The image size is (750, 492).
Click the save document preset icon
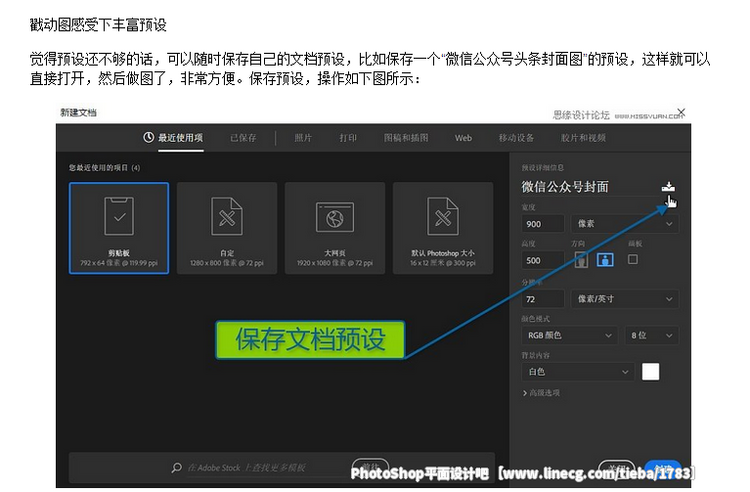click(668, 186)
